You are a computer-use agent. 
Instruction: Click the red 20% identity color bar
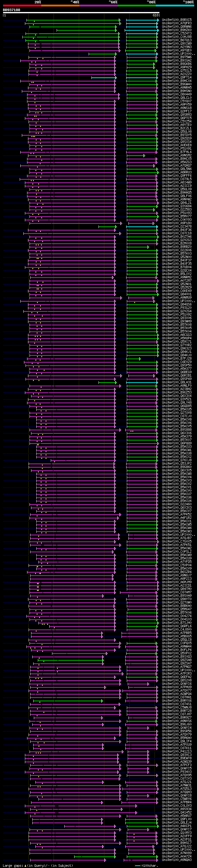tap(22, 6)
